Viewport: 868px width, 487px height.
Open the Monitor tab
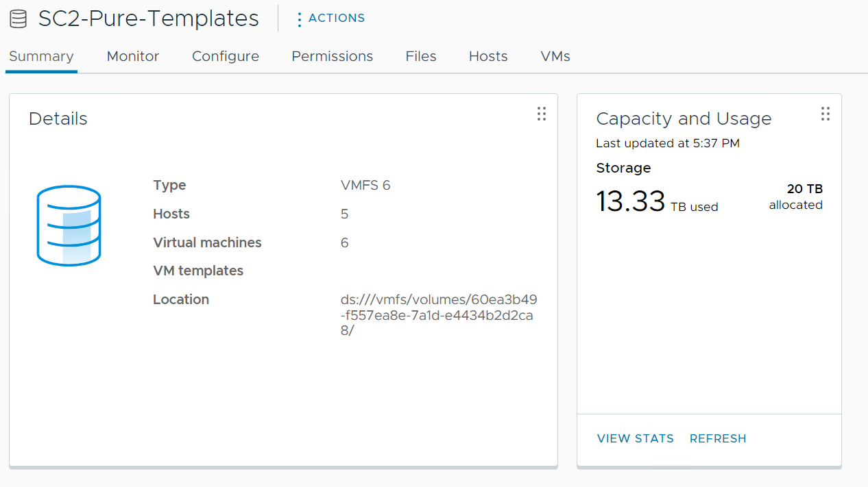tap(133, 56)
